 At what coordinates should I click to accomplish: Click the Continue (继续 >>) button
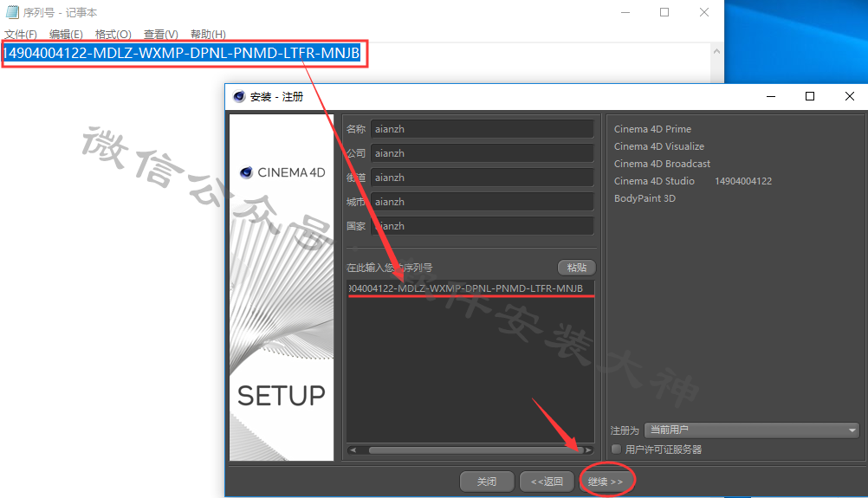tap(606, 482)
